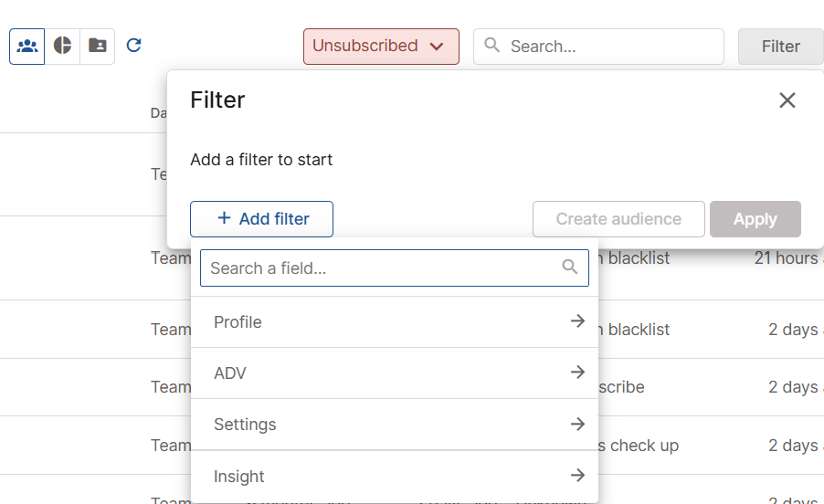Refresh the contact list
Screen dimensions: 824x504
pyautogui.click(x=133, y=46)
